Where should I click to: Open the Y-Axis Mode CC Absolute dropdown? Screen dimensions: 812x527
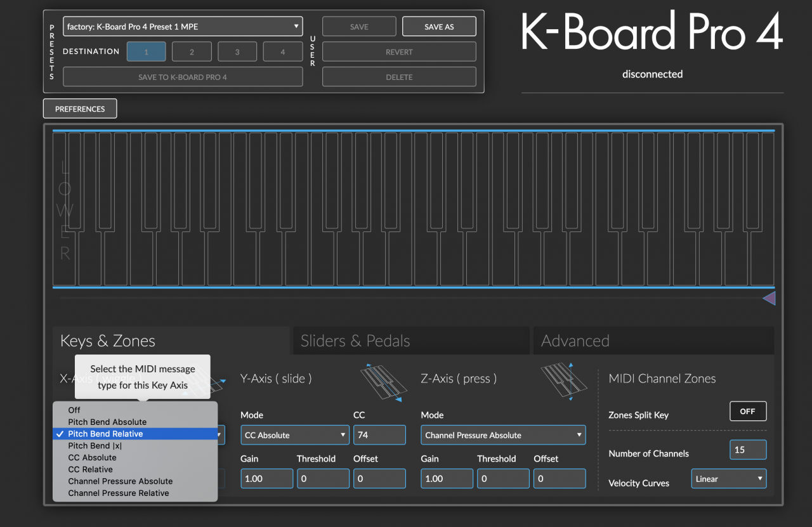point(295,435)
